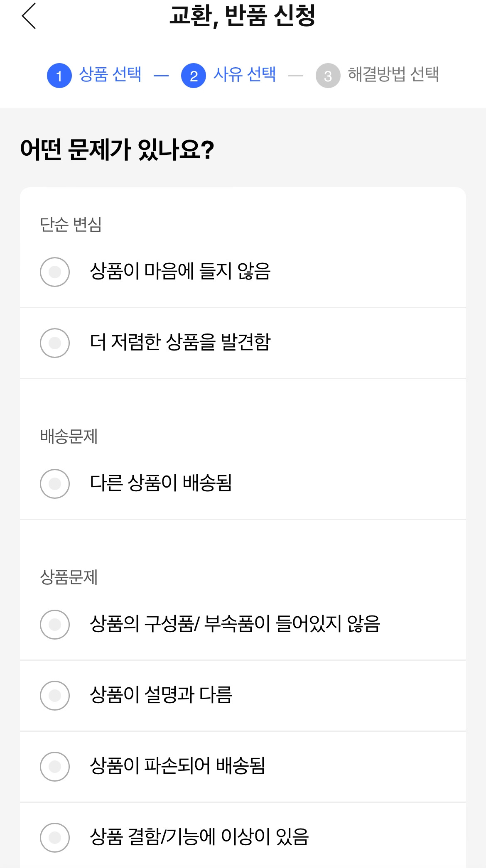486x868 pixels.
Task: Pick radio for 상품이 파손되어 배송됨
Action: (x=55, y=767)
